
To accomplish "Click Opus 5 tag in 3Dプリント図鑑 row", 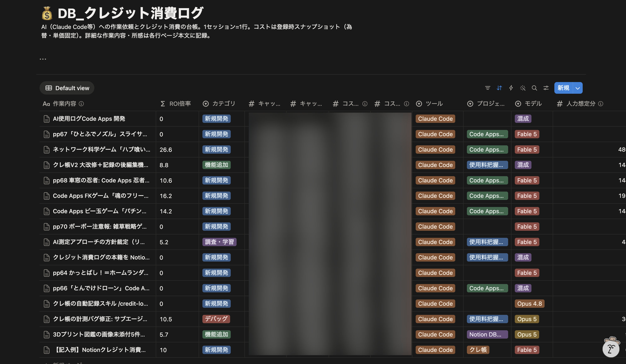I will (527, 334).
